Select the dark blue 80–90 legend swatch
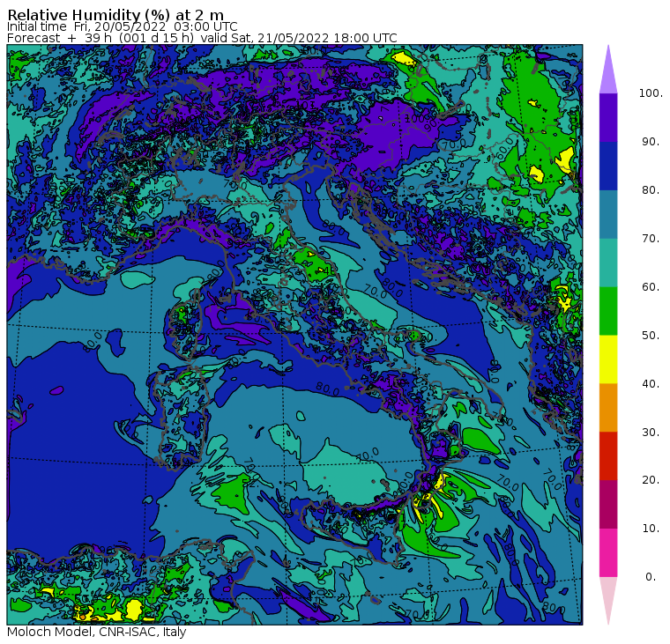Viewport: 670px width, 644px height. 608,166
